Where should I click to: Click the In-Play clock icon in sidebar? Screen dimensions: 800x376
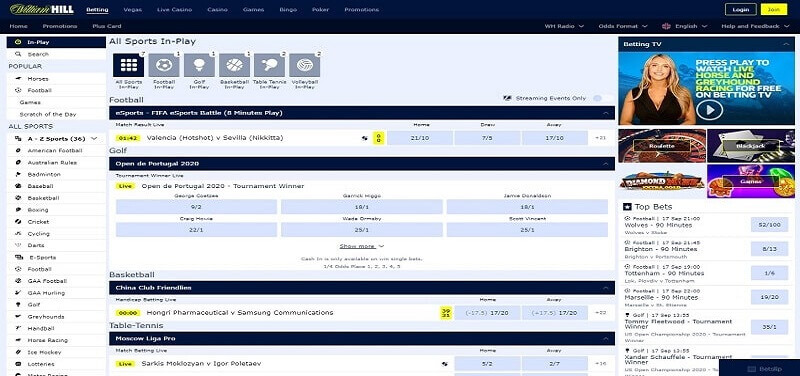pyautogui.click(x=18, y=42)
